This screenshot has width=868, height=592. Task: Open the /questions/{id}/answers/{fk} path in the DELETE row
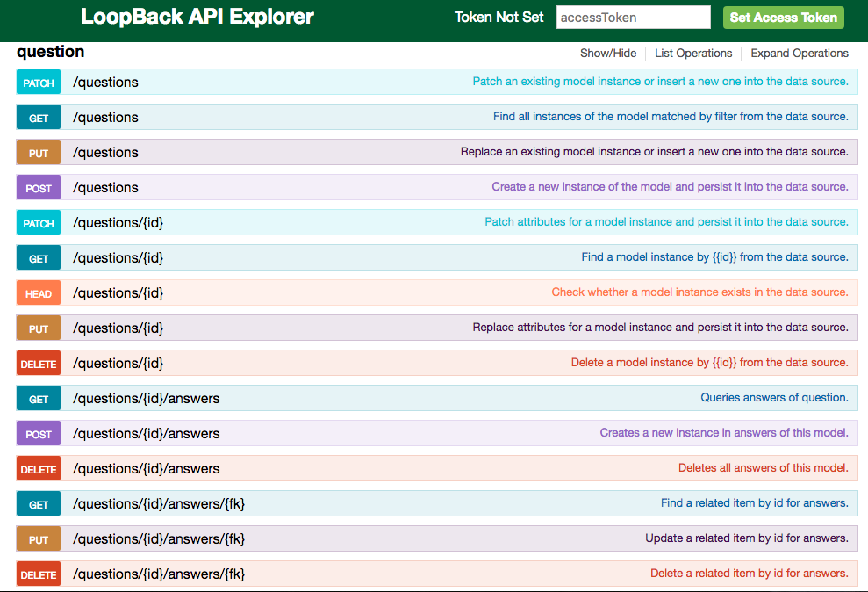click(x=159, y=574)
